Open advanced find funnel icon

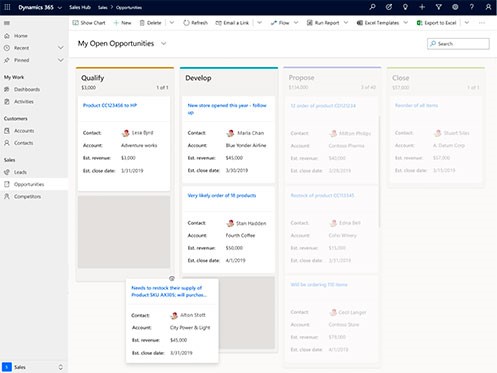tap(439, 7)
